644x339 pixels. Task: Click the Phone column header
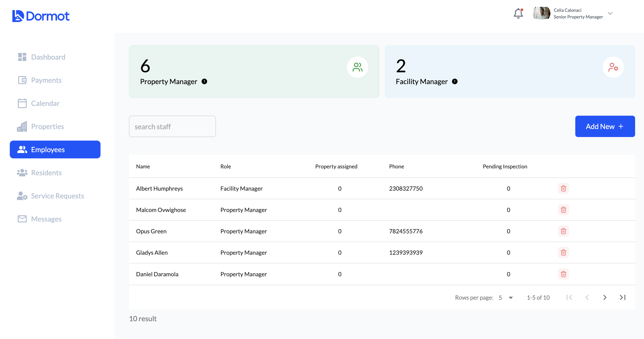(x=396, y=167)
